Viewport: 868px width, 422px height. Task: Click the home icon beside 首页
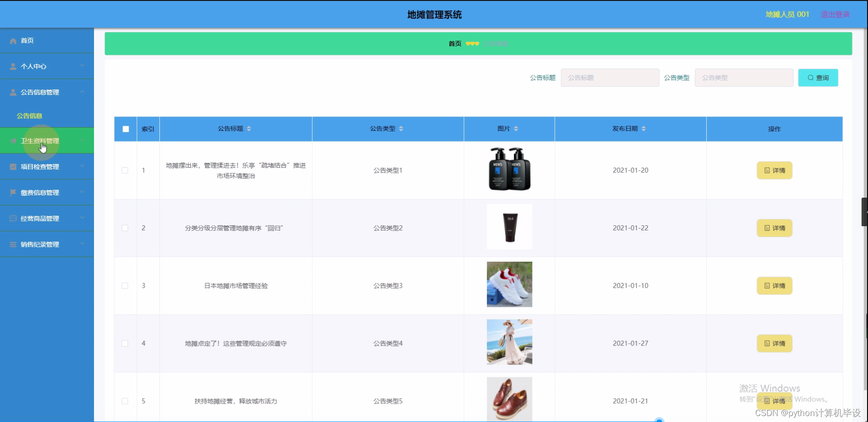pos(13,41)
